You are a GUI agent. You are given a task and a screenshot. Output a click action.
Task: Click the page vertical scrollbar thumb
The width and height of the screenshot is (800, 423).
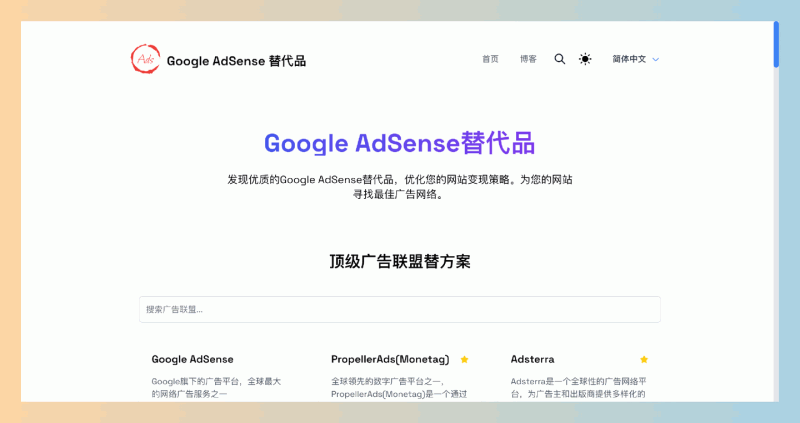(x=776, y=44)
